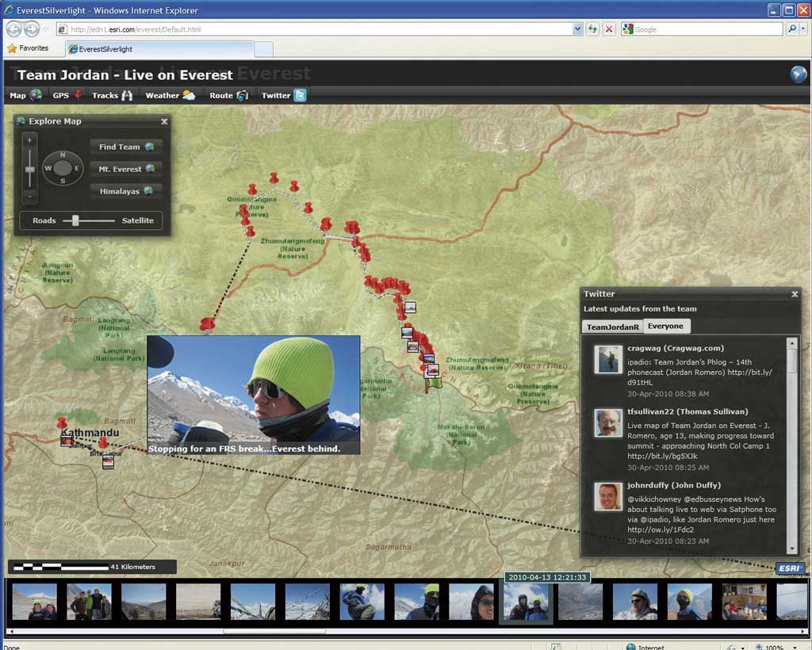Open the Map tool in the toolbar
Image resolution: width=812 pixels, height=650 pixels.
click(25, 96)
